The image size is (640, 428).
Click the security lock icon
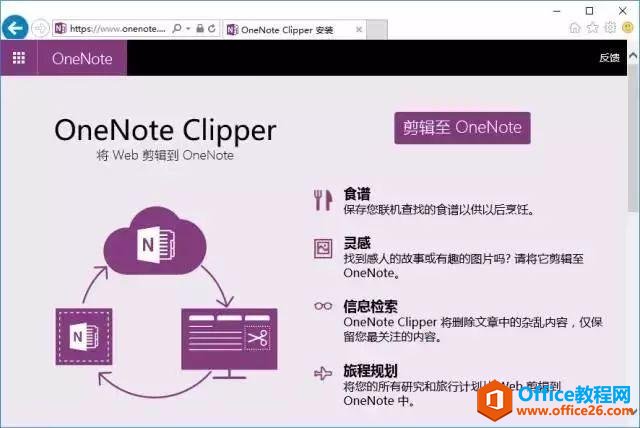tap(200, 29)
